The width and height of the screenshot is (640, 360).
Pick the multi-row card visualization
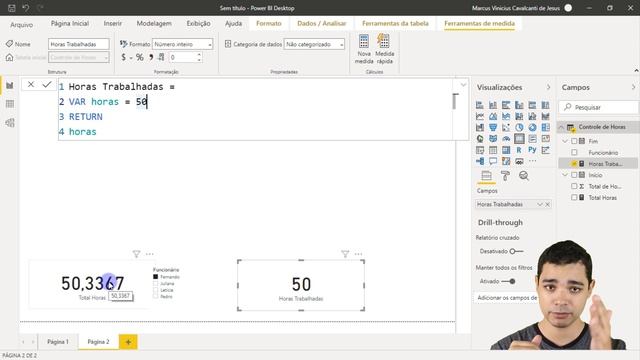click(x=532, y=139)
